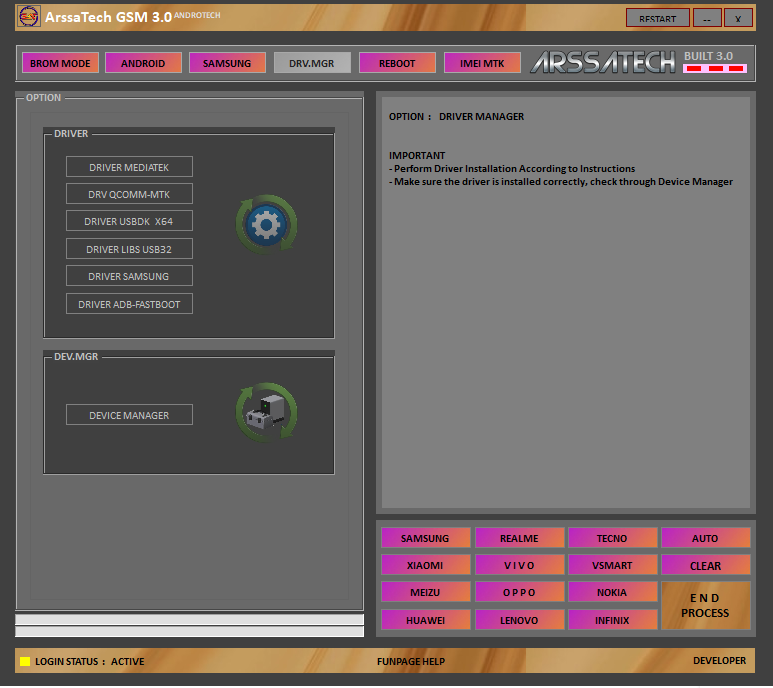This screenshot has height=688, width=773.
Task: Open the BROM MODE tab
Action: click(60, 63)
